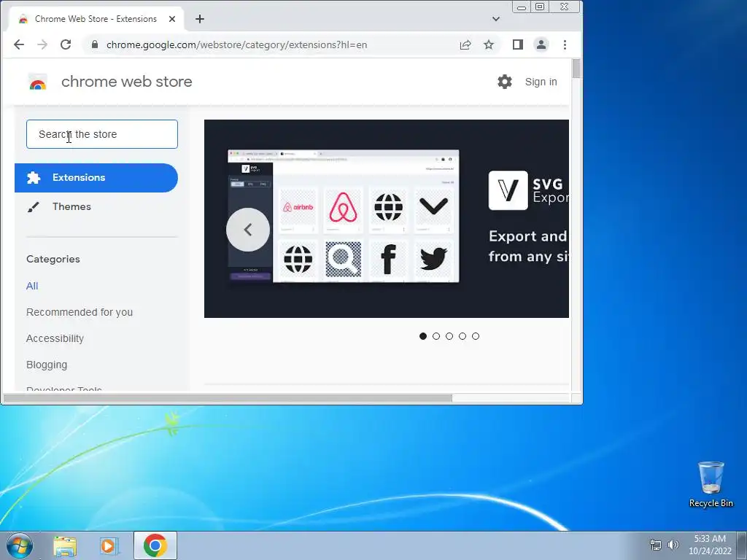The width and height of the screenshot is (747, 560).
Task: Click the address bar URL
Action: click(237, 44)
